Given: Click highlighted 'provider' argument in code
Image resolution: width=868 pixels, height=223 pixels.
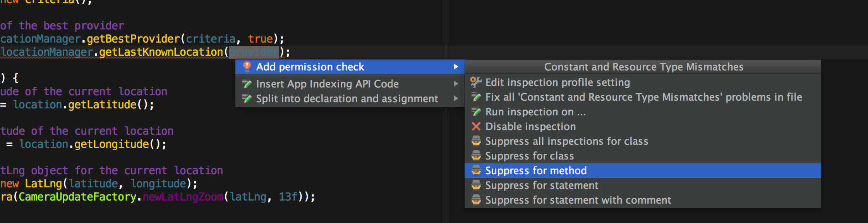Looking at the screenshot, I should pyautogui.click(x=254, y=52).
